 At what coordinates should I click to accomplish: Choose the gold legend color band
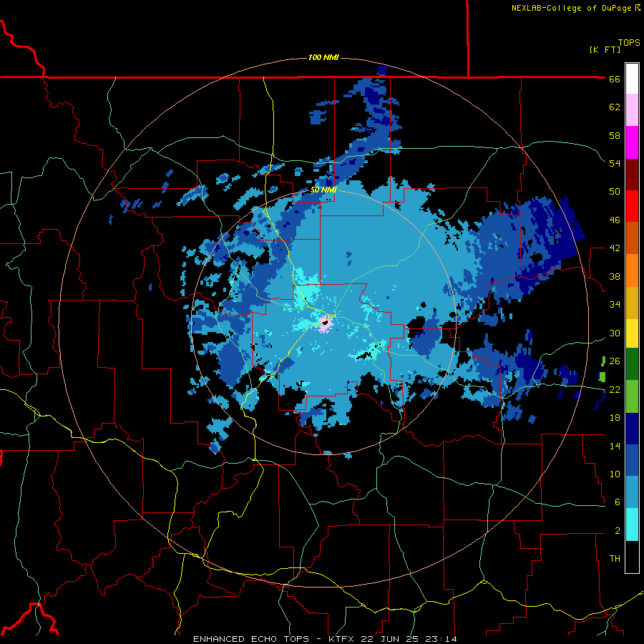pyautogui.click(x=632, y=302)
